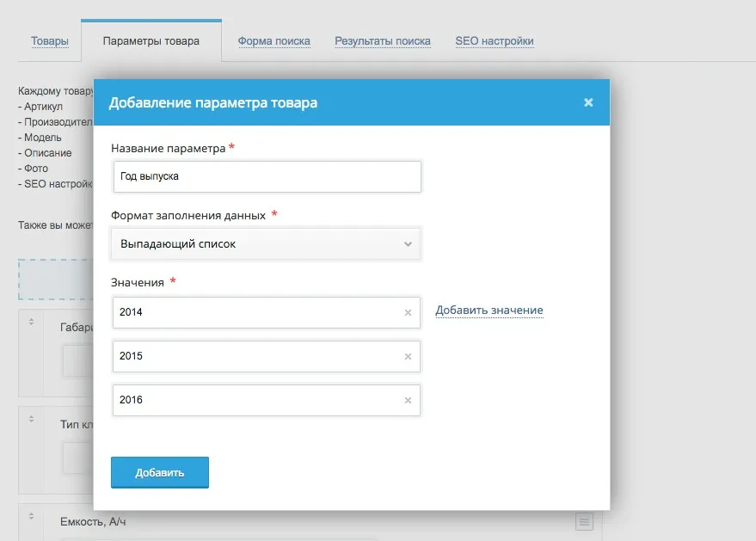Image resolution: width=756 pixels, height=541 pixels.
Task: Remove the value "2015" using its clear icon
Action: (x=409, y=356)
